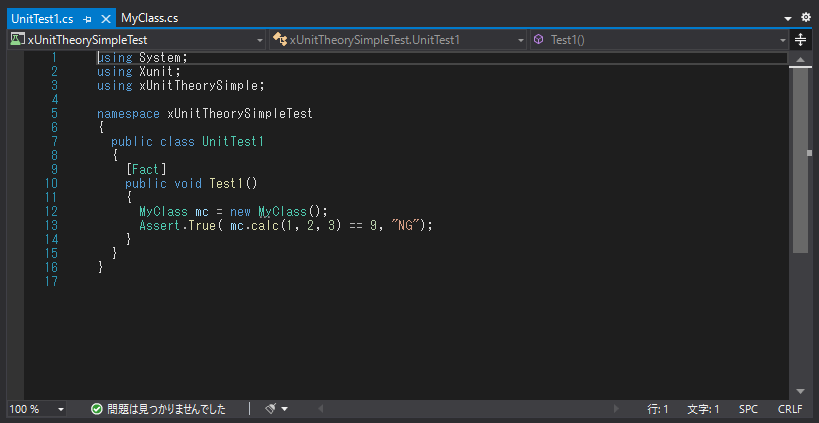Click the UnitTest1 class name on line 7
This screenshot has height=423, width=819.
[233, 141]
